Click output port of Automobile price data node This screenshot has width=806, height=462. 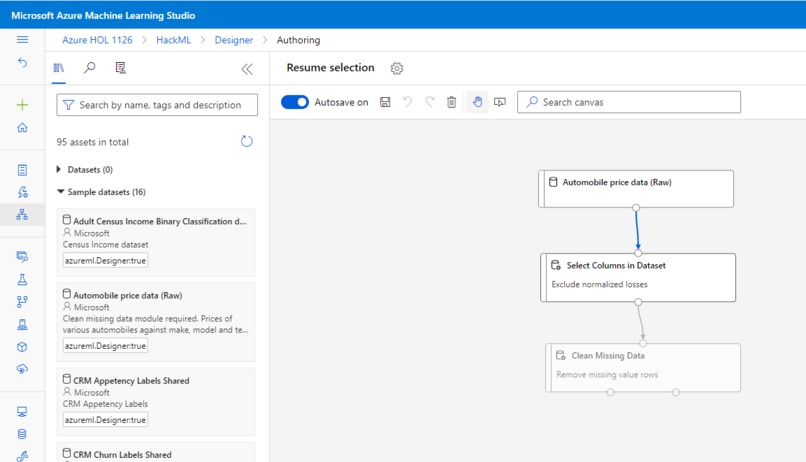tap(636, 208)
